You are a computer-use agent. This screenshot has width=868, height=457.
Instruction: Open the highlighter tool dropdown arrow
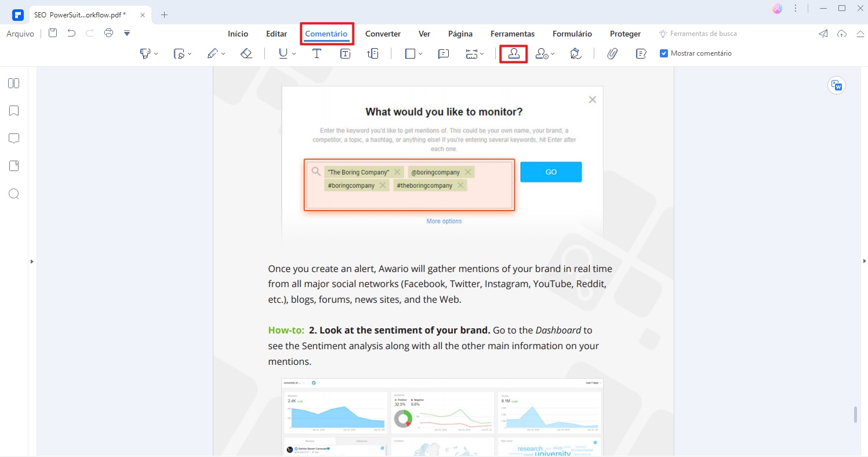[156, 54]
